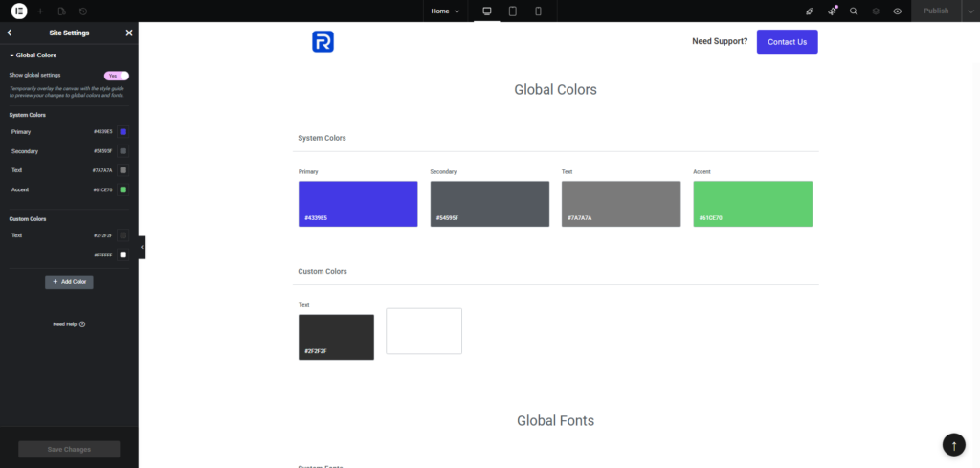Open the Home page dropdown
The width and height of the screenshot is (980, 468).
445,11
